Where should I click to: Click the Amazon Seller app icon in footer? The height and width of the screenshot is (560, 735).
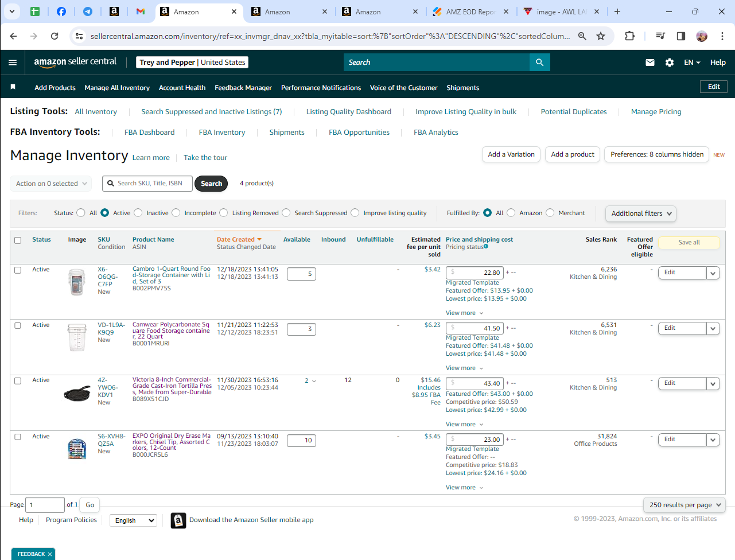(x=178, y=520)
